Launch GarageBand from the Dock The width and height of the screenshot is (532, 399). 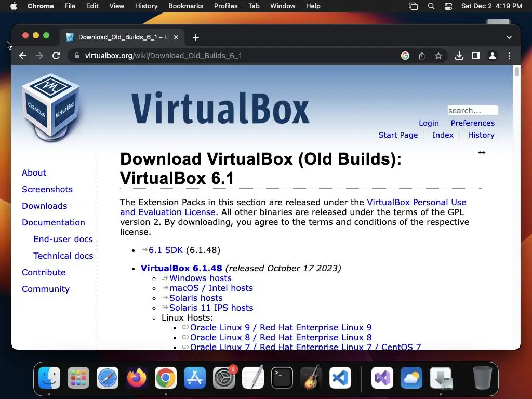tap(311, 378)
